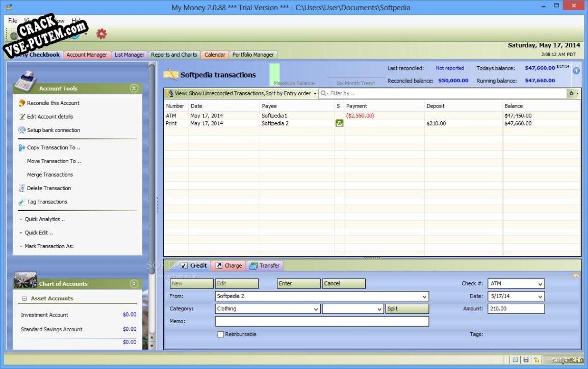Click the Merge Transactions link

coord(50,175)
